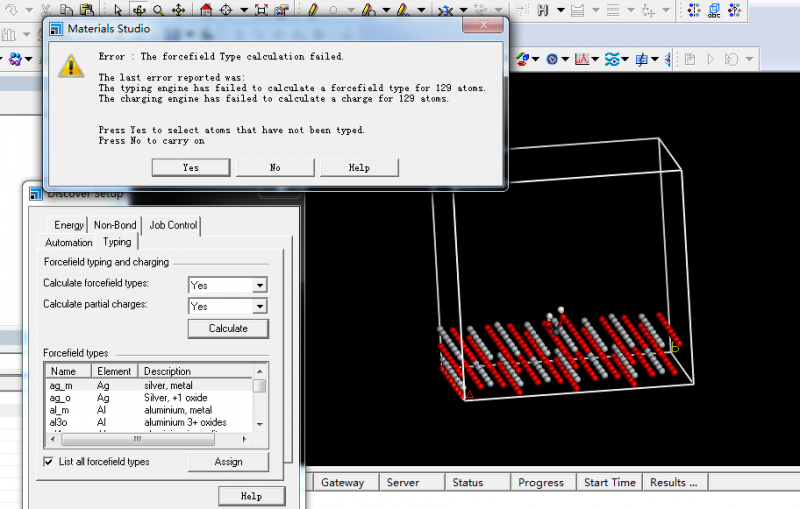This screenshot has width=800, height=509.
Task: Open the Job Control tab
Action: [173, 225]
